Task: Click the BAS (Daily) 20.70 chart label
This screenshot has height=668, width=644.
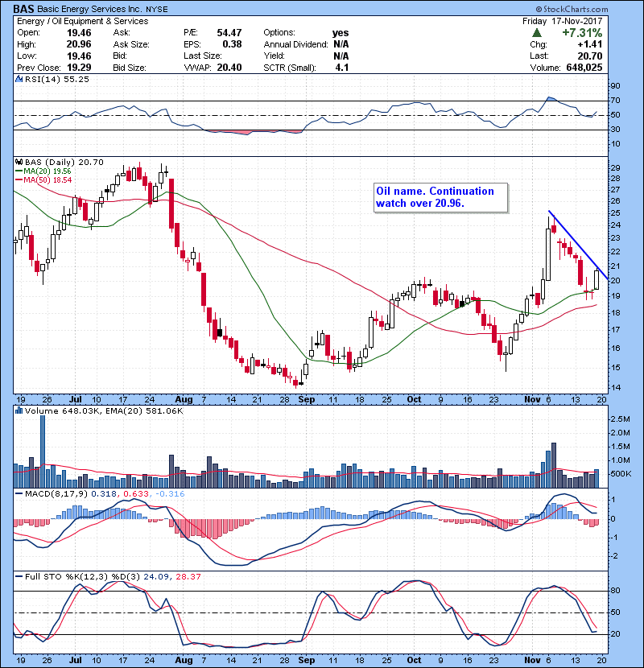Action: coord(64,162)
